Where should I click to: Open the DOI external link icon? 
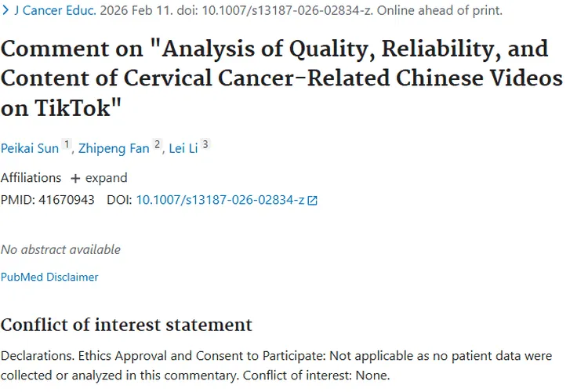[313, 200]
